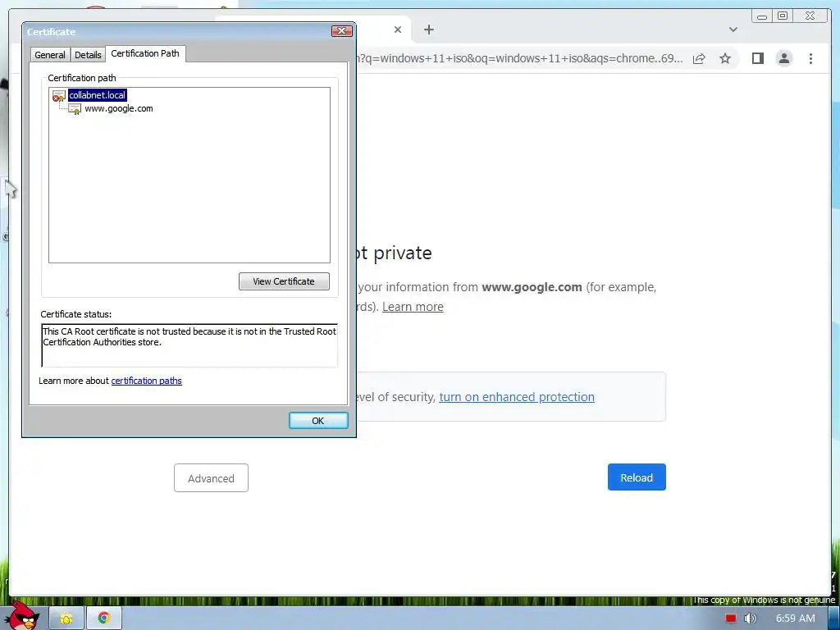Click the volume speaker tray icon

[750, 619]
